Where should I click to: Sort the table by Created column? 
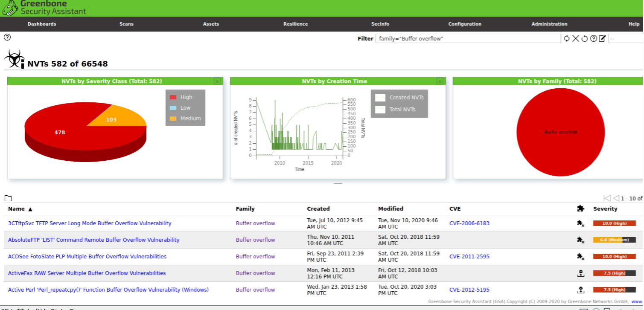click(318, 209)
